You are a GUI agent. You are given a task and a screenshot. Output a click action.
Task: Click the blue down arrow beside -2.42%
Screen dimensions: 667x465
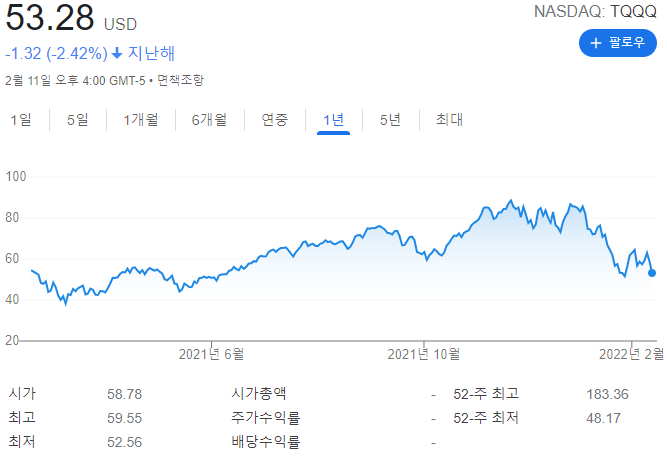[117, 53]
